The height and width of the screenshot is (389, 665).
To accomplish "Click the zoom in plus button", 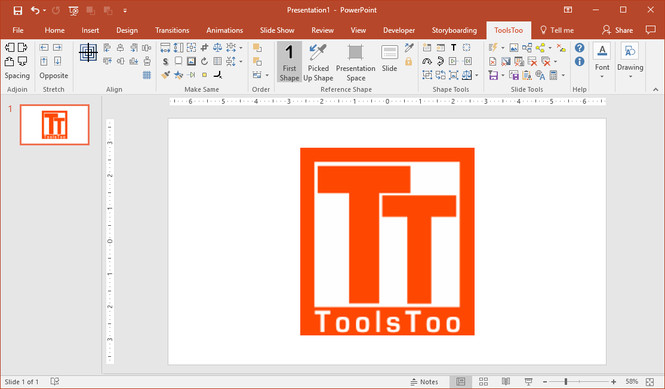I will pos(613,382).
